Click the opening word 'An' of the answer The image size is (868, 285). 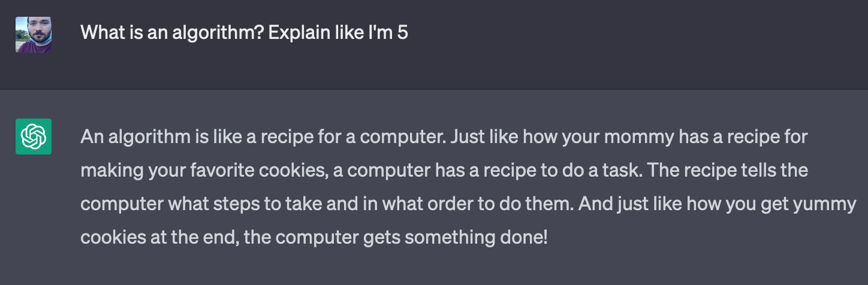point(92,137)
